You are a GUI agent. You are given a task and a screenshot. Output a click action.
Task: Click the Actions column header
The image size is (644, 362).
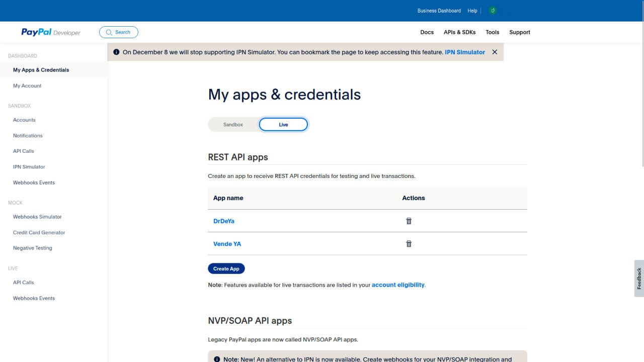pyautogui.click(x=414, y=198)
